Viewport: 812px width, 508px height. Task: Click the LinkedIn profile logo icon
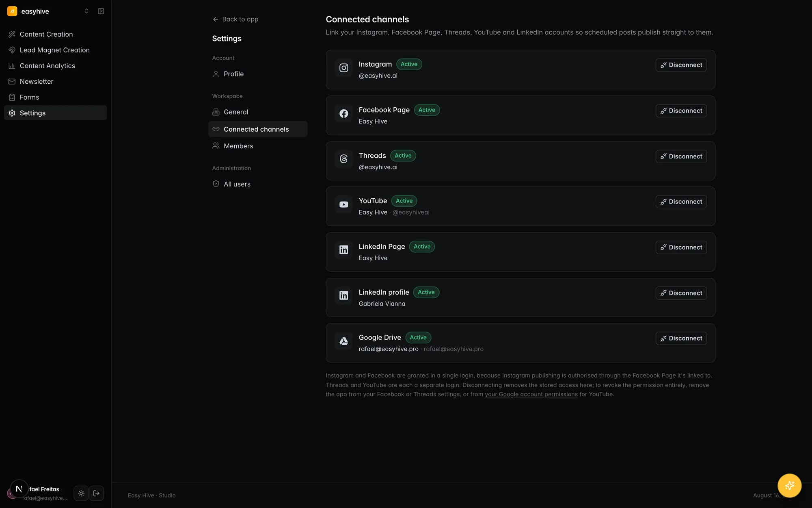(343, 295)
